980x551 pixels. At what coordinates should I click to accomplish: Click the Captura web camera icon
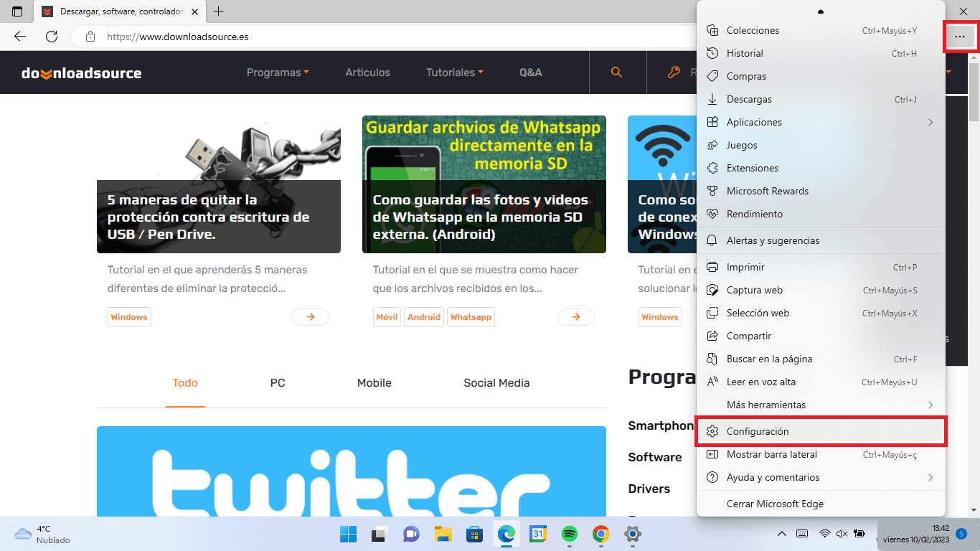click(x=712, y=290)
